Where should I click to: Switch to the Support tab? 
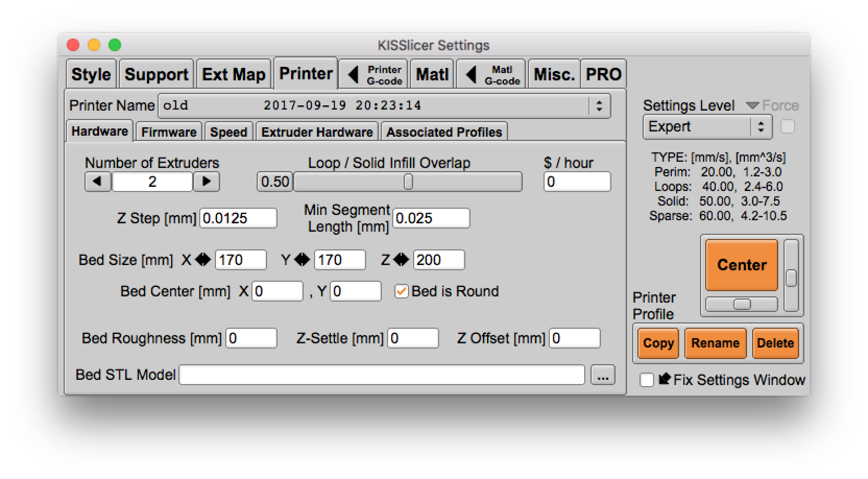156,74
